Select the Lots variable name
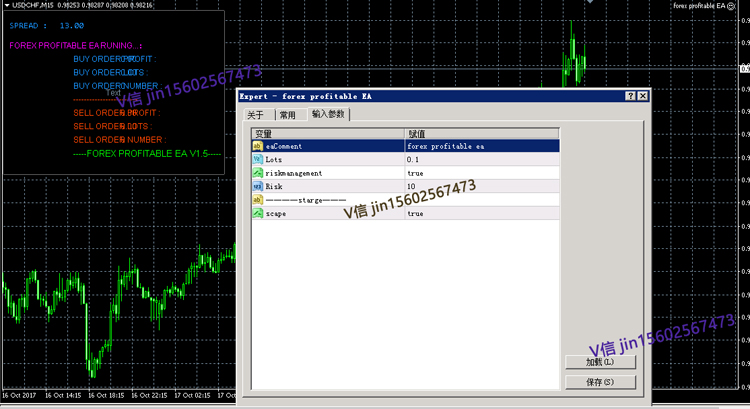 pyautogui.click(x=274, y=160)
